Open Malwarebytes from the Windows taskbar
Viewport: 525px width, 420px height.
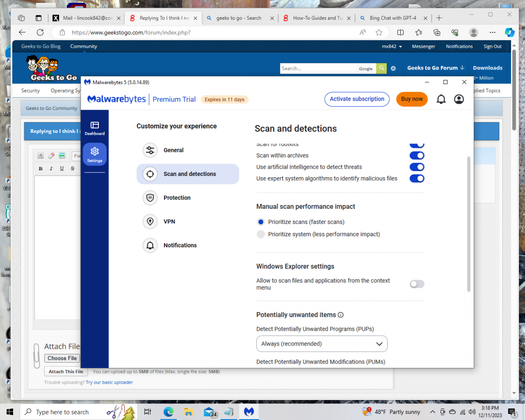click(x=249, y=412)
